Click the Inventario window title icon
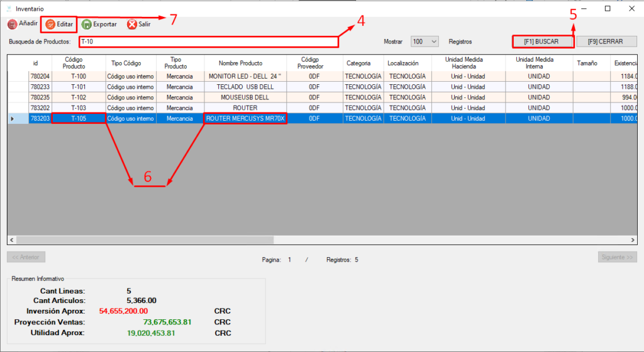This screenshot has height=352, width=644. click(9, 9)
